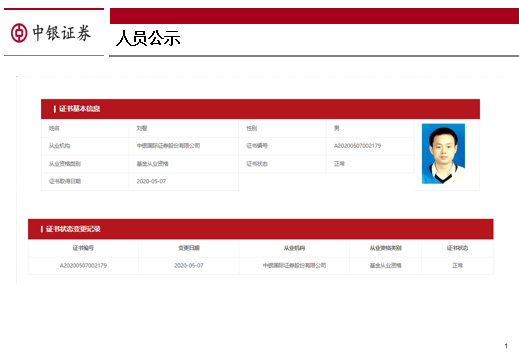This screenshot has height=360, width=519.
Task: Click the 男 gender value
Action: click(x=337, y=128)
